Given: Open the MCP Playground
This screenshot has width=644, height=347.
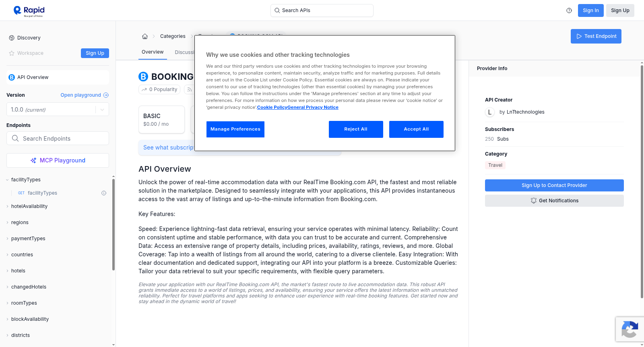Looking at the screenshot, I should point(58,160).
